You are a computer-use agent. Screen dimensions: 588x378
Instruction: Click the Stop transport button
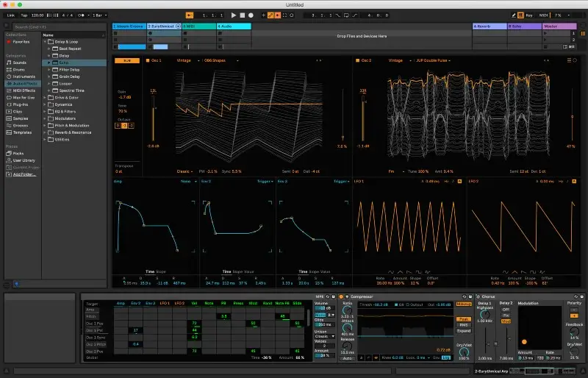243,15
